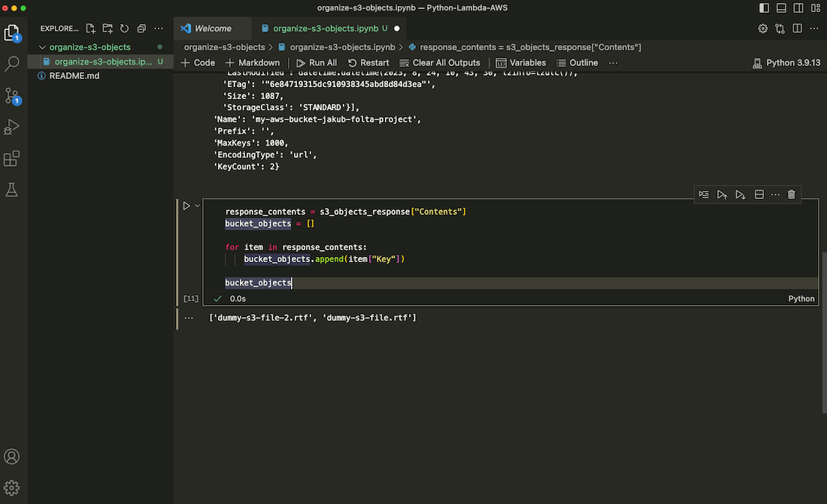The height and width of the screenshot is (504, 827).
Task: Toggle the bottom panel visibility
Action: (782, 8)
